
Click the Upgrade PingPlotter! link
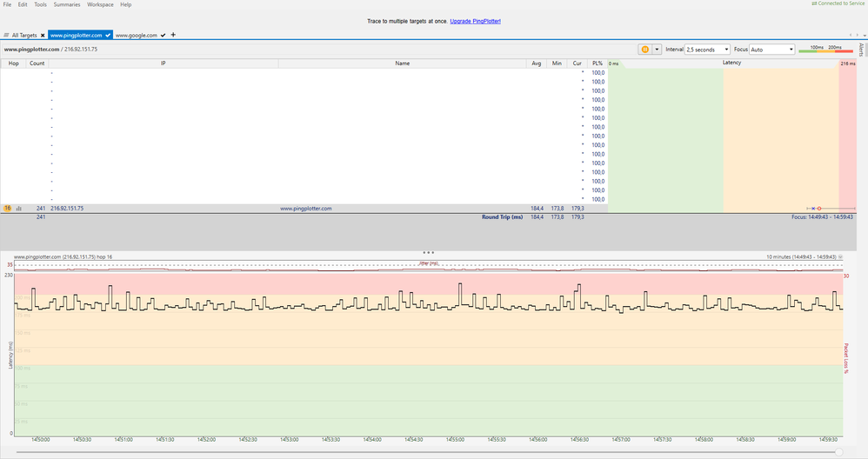click(475, 21)
